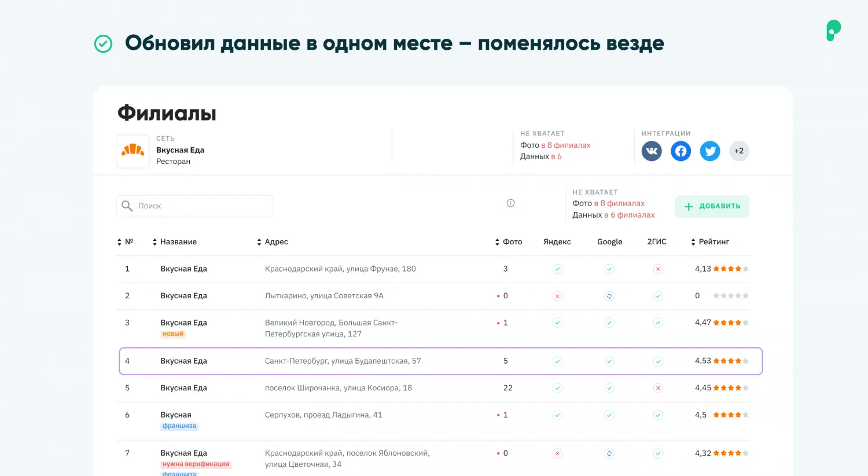
Task: Open the VK integration icon
Action: 652,151
